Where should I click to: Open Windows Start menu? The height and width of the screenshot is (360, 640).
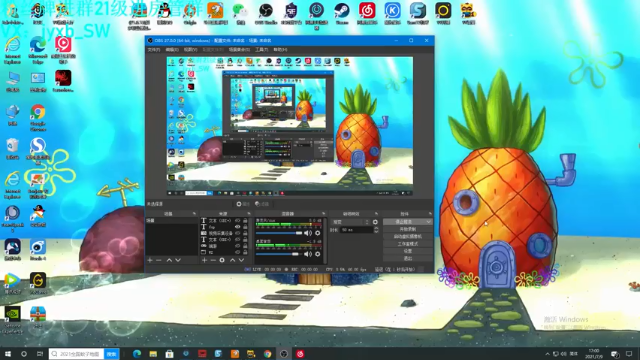point(8,354)
